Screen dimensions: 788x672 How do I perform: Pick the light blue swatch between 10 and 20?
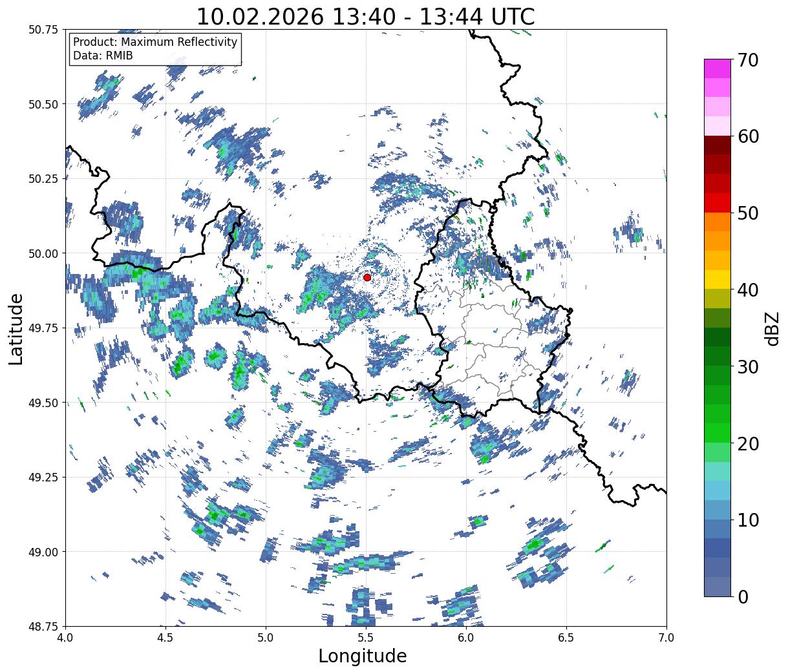718,490
